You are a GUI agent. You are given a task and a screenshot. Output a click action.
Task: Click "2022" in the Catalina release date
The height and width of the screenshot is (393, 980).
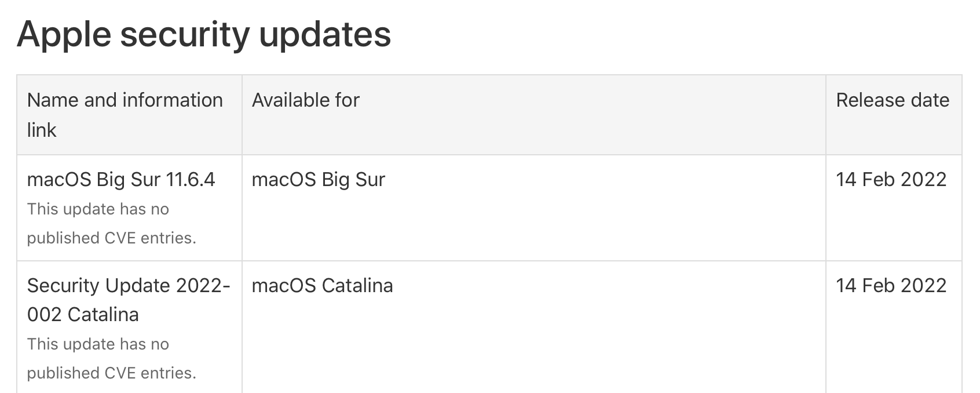(923, 285)
